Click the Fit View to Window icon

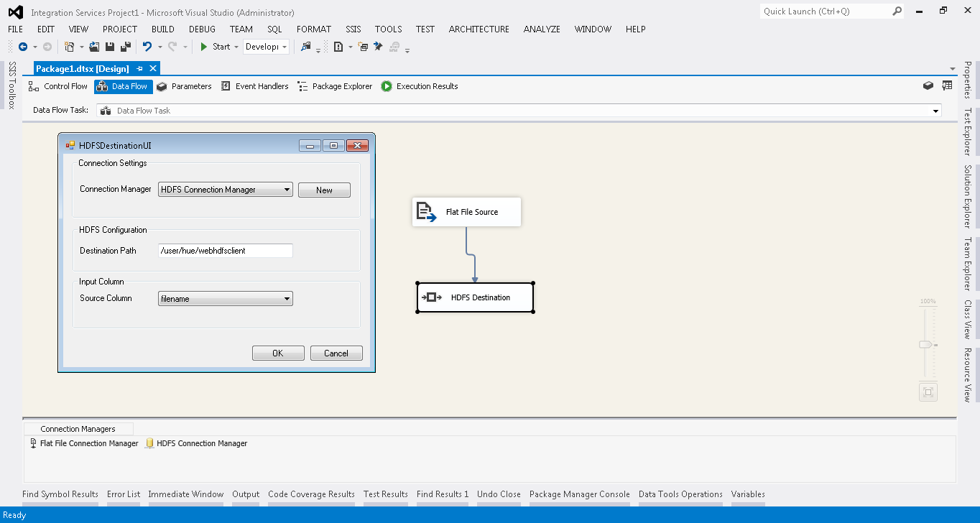928,392
